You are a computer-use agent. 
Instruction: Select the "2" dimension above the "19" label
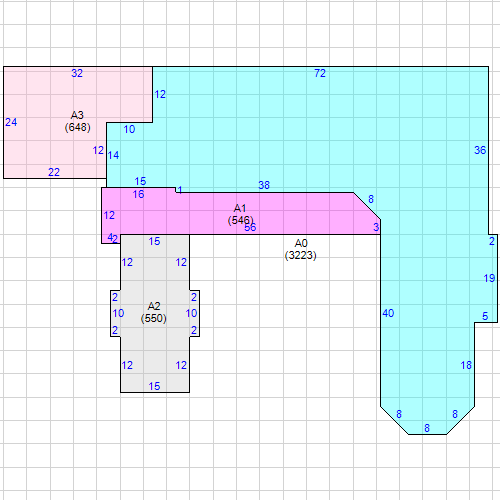point(492,241)
